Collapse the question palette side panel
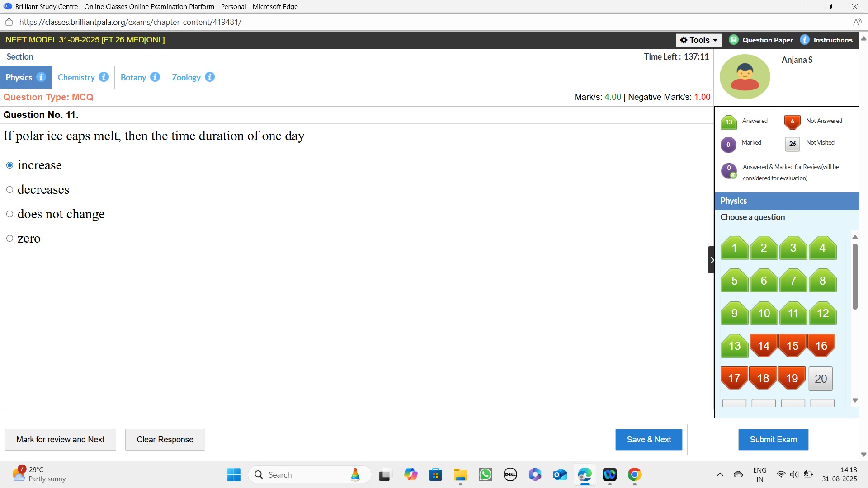Image resolution: width=868 pixels, height=488 pixels. point(711,260)
